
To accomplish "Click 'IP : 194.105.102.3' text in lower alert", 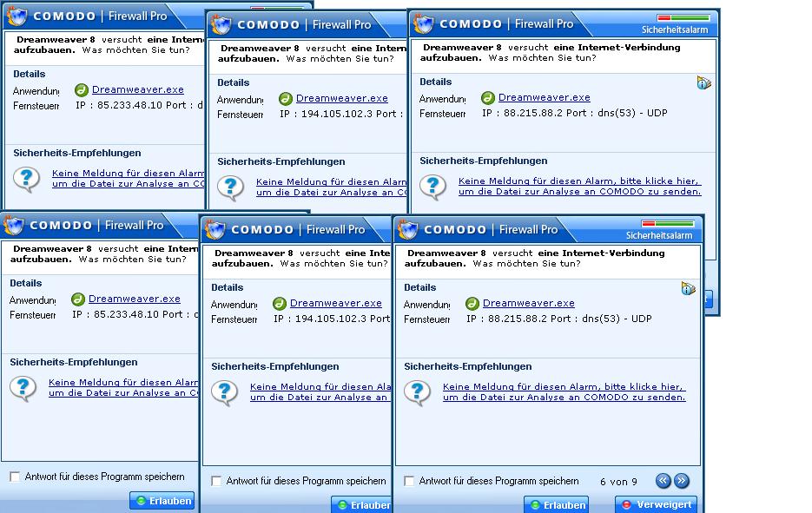I will click(320, 319).
